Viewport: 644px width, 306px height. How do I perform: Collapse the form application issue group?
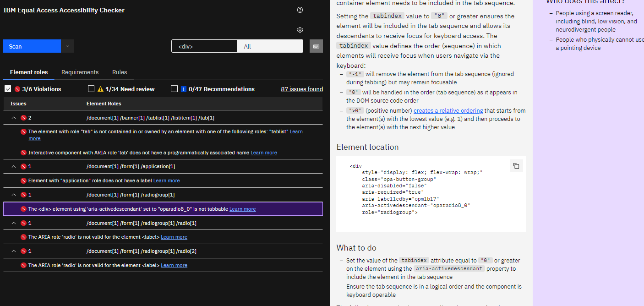tap(14, 166)
